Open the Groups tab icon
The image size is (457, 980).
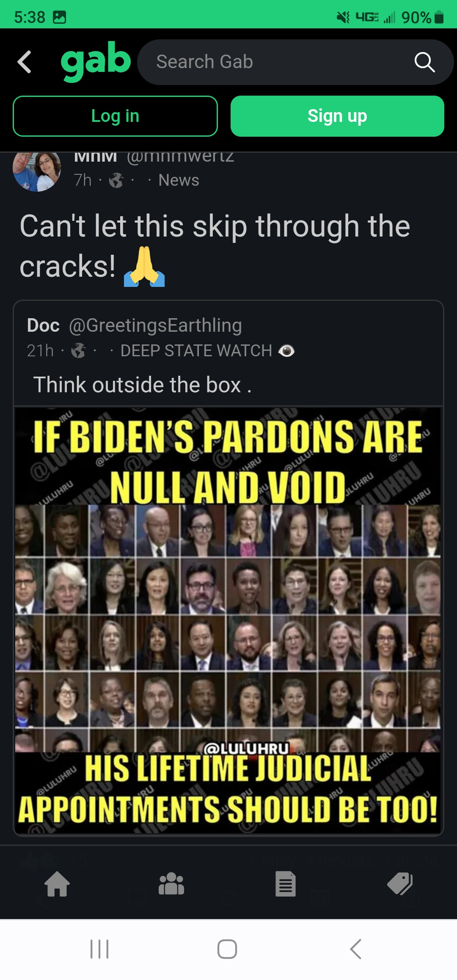(171, 884)
